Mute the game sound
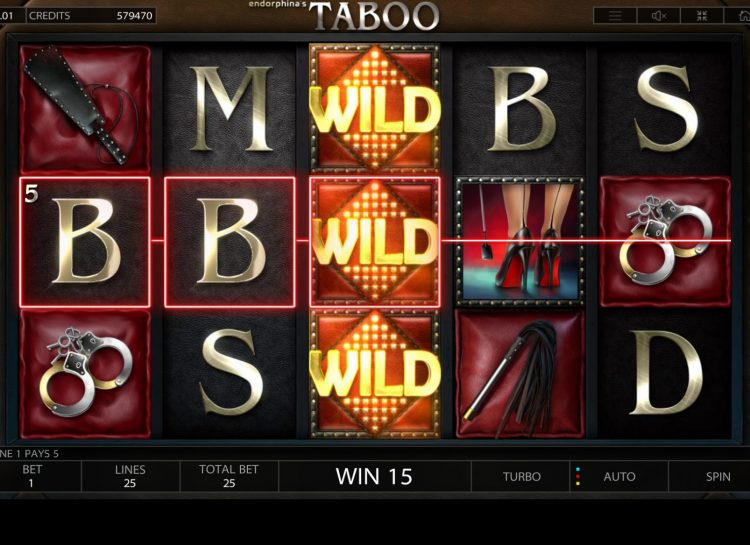750x545 pixels. tap(659, 16)
